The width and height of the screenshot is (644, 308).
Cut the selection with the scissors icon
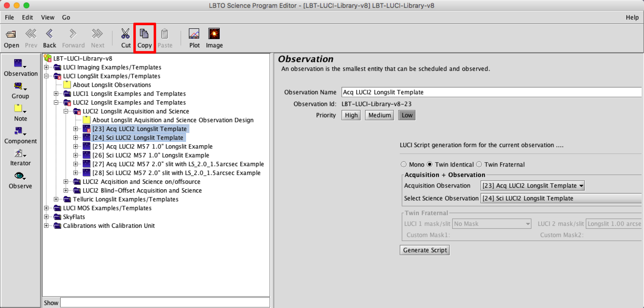pos(125,34)
